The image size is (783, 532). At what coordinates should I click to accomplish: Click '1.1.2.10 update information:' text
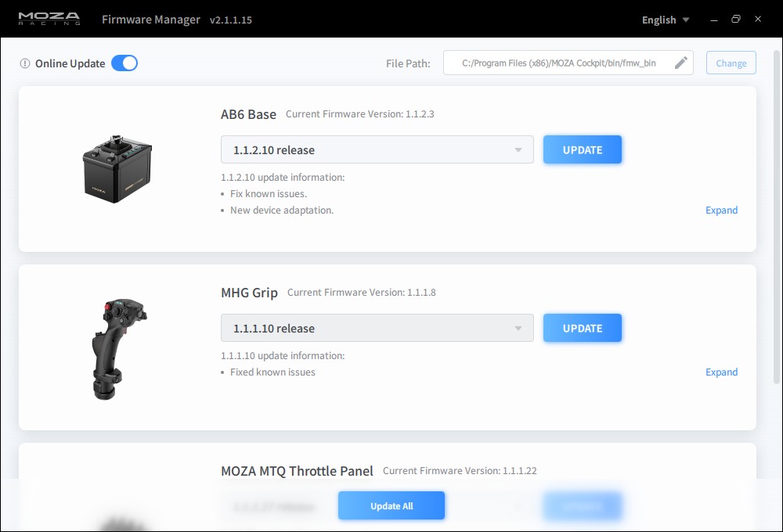(x=283, y=177)
